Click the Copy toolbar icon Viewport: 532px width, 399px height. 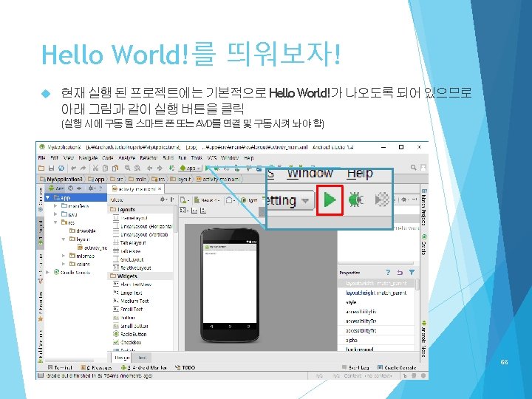coord(105,168)
